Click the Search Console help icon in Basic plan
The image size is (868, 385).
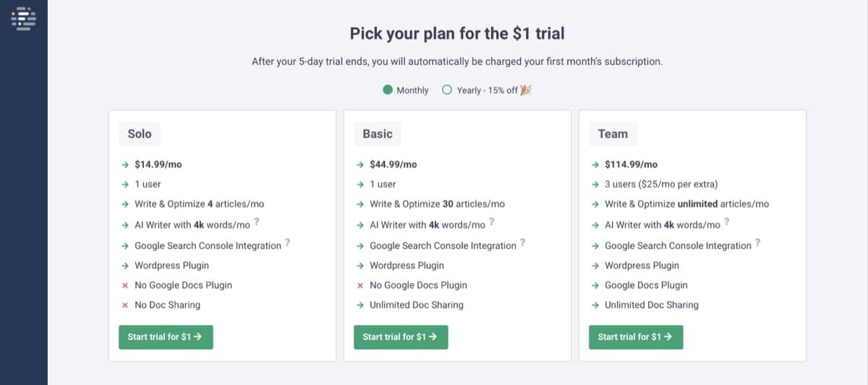click(523, 242)
